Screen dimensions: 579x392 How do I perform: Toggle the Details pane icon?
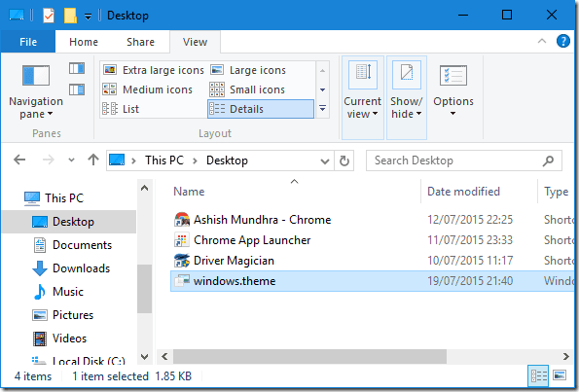77,89
